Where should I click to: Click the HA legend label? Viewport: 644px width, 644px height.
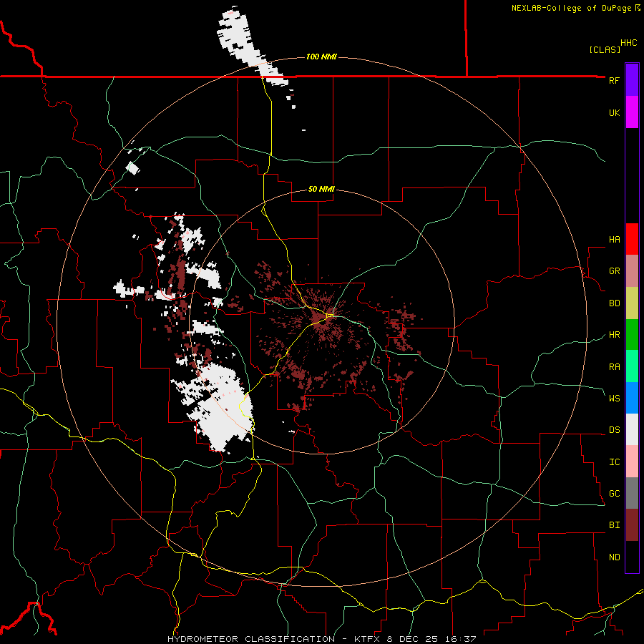pos(614,240)
